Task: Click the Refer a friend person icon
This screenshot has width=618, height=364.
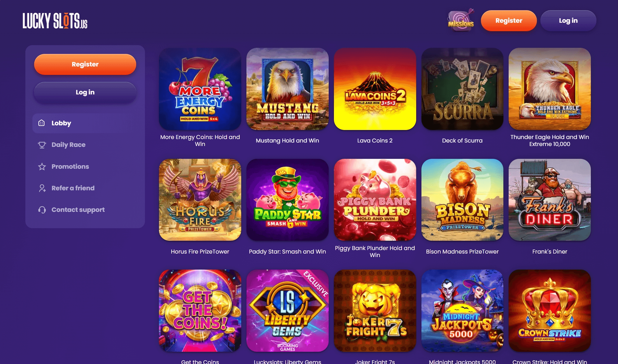Action: pos(42,188)
